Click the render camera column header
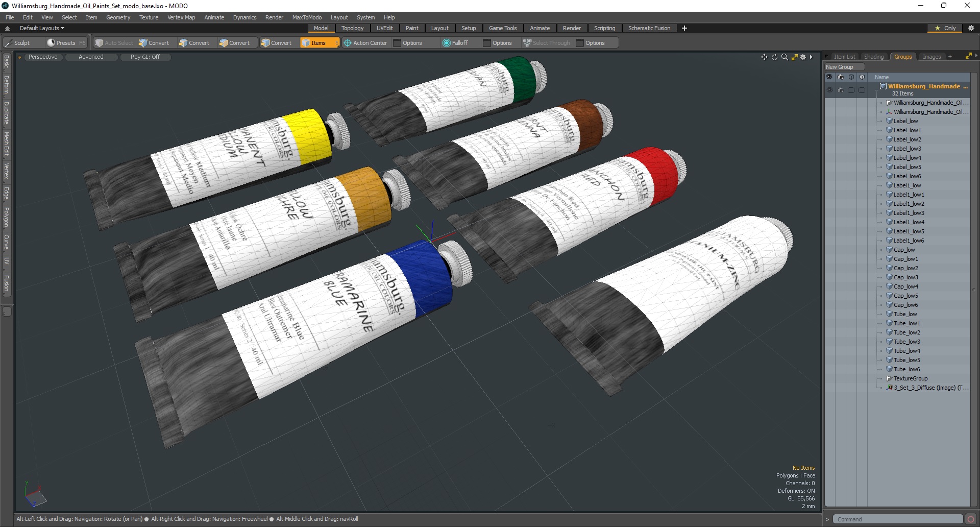This screenshot has width=980, height=527. pos(841,77)
